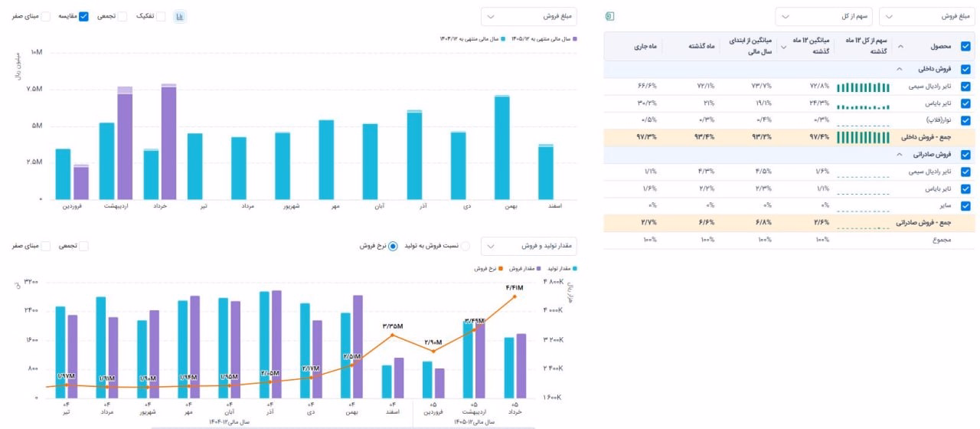Click the ۴/۴۱M point on rate line

[x=514, y=296]
